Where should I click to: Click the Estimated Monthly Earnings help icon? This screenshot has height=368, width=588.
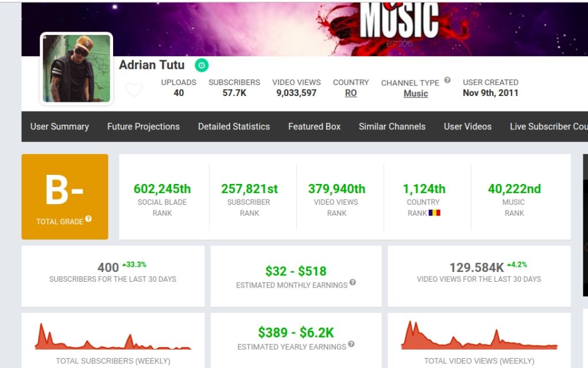[x=353, y=282]
